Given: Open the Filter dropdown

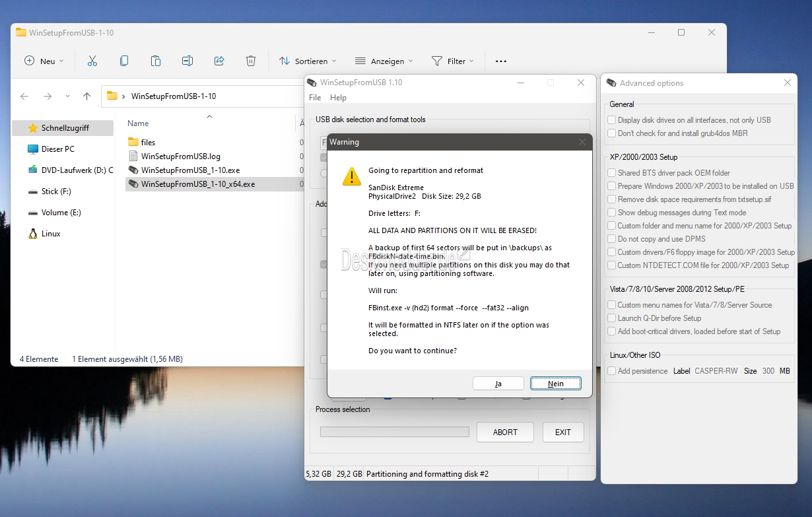Looking at the screenshot, I should (453, 61).
